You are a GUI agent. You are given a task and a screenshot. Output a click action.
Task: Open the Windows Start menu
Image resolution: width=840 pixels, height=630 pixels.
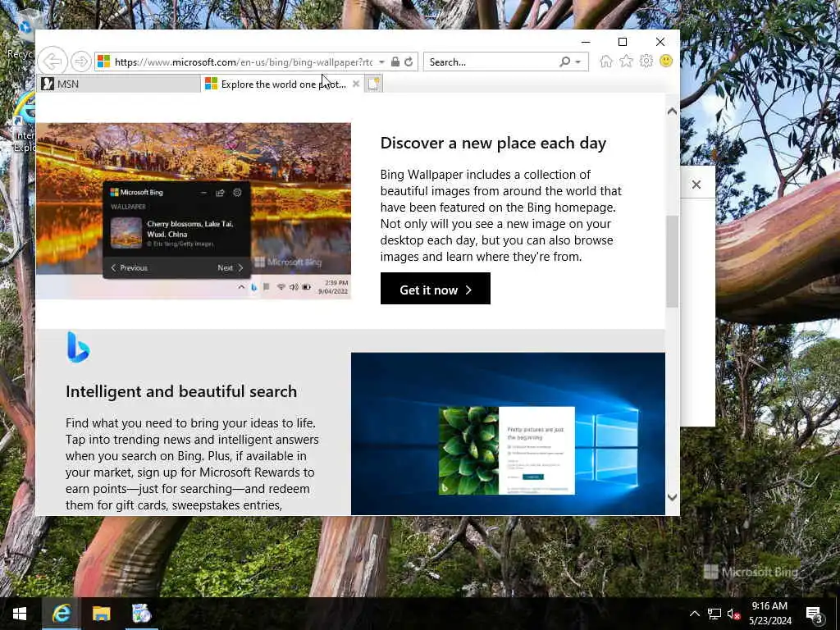pyautogui.click(x=20, y=614)
